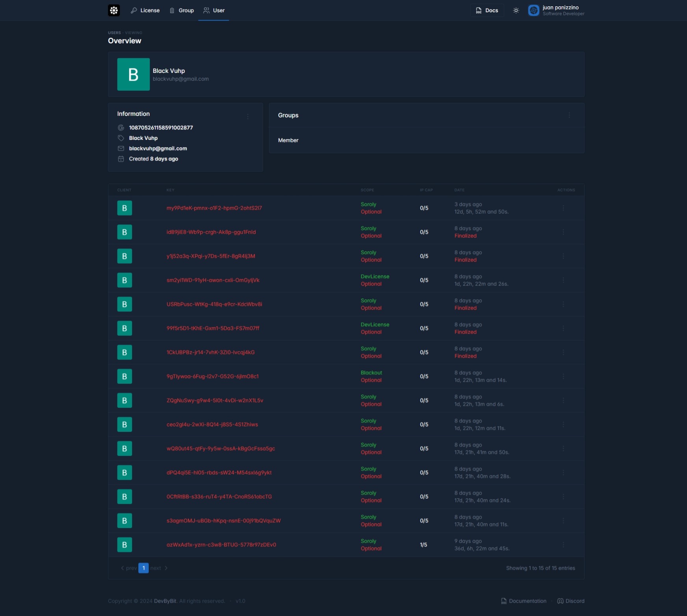Click the tag icon beside Black Vuhp
The image size is (687, 616).
[x=121, y=138]
